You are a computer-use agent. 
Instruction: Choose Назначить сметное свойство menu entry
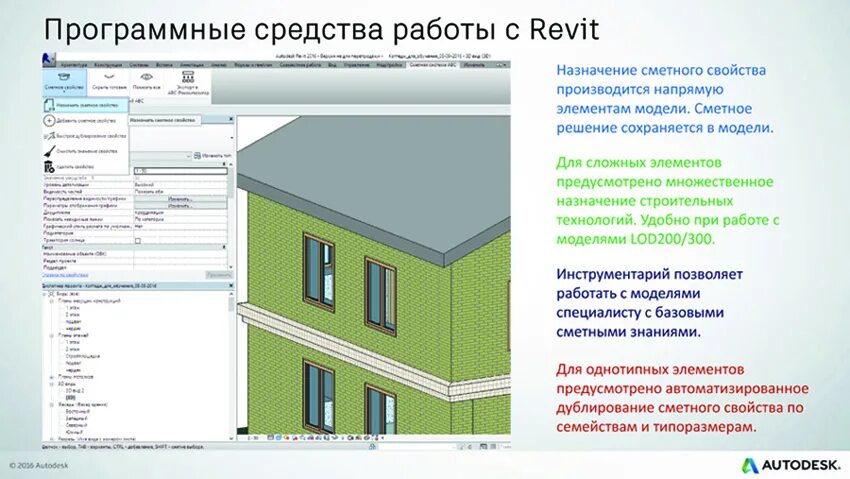pyautogui.click(x=86, y=105)
